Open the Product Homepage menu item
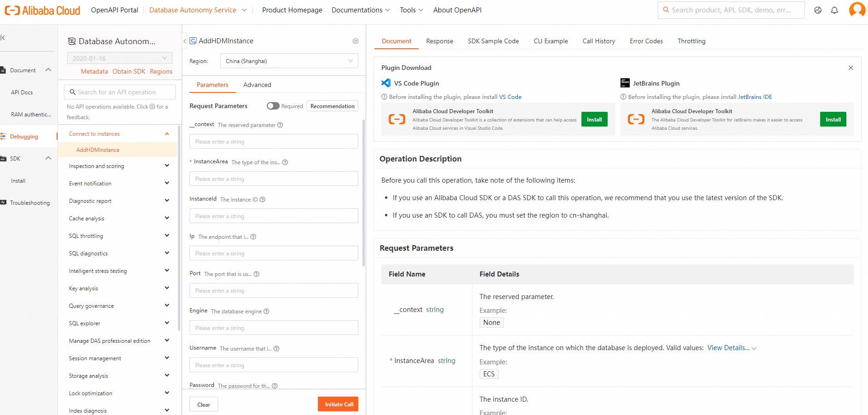Screen dimensions: 868x415 [292, 10]
